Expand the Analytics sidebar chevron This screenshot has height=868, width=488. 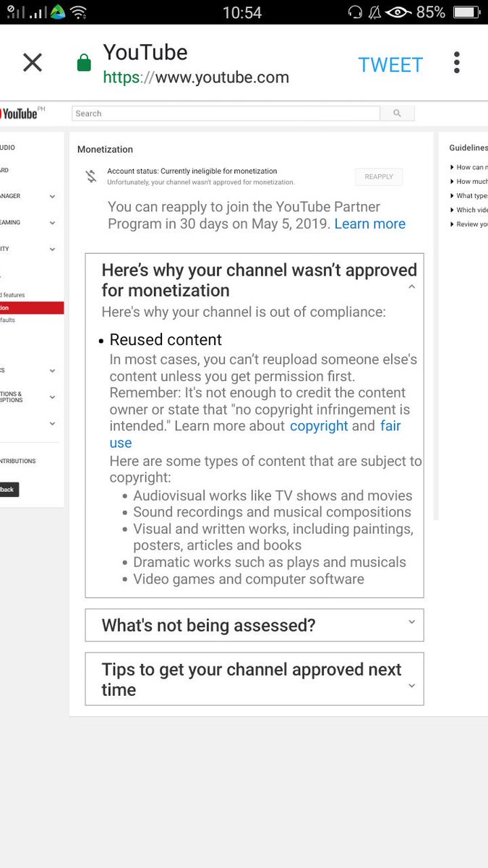point(53,370)
